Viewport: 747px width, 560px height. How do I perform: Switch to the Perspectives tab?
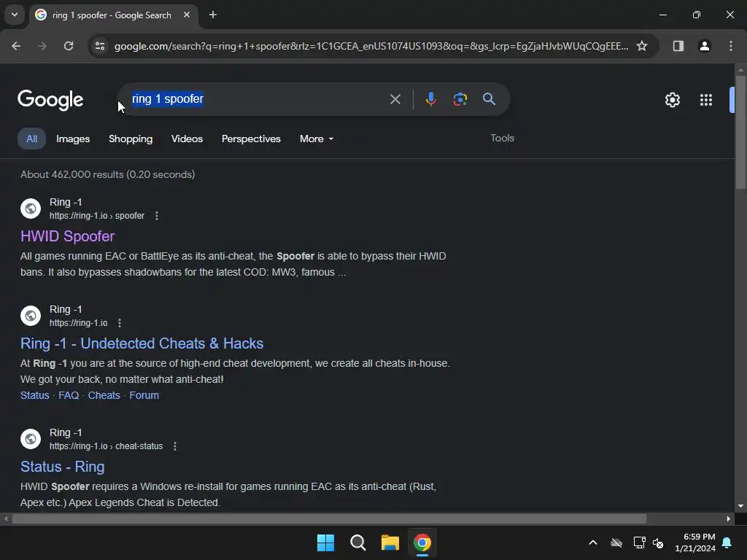tap(251, 139)
